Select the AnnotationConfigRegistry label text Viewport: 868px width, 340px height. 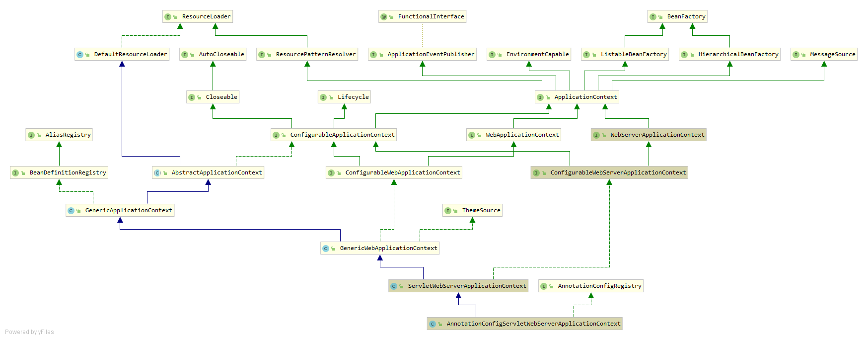coord(600,286)
